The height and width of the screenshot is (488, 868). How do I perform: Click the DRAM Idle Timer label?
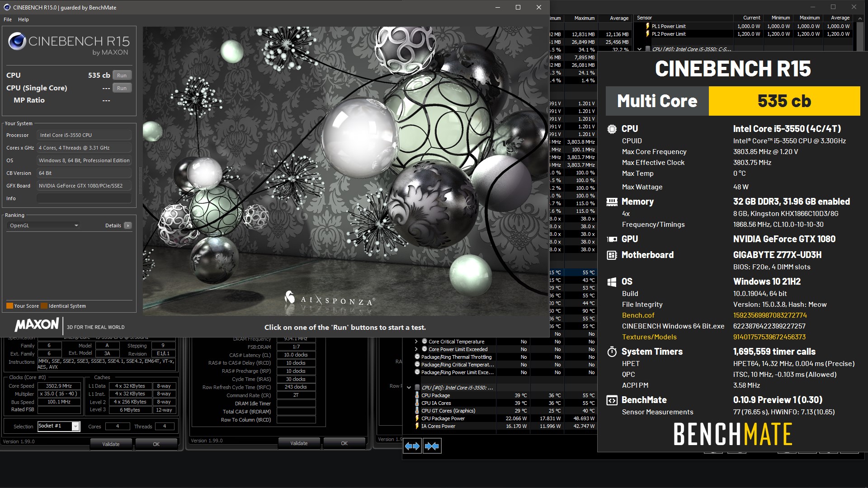pos(252,404)
